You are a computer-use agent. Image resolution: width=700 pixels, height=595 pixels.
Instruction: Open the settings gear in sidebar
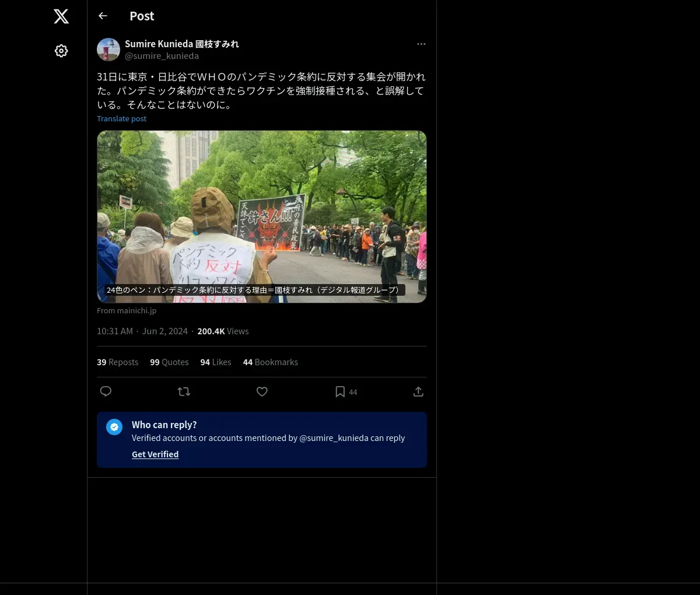point(61,51)
